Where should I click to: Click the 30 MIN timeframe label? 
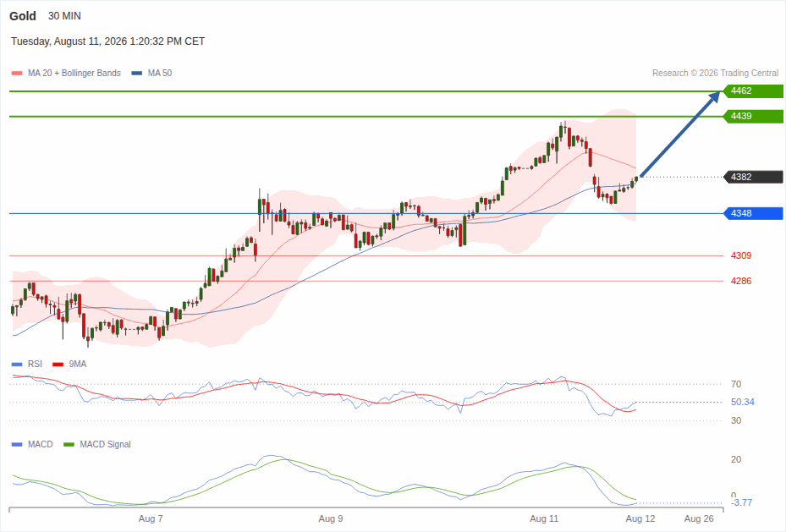tap(64, 16)
